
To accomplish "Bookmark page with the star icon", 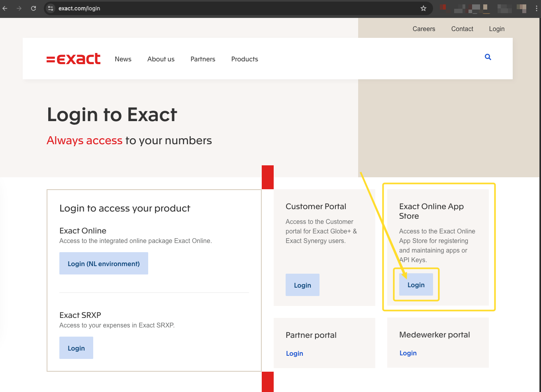I will point(423,8).
